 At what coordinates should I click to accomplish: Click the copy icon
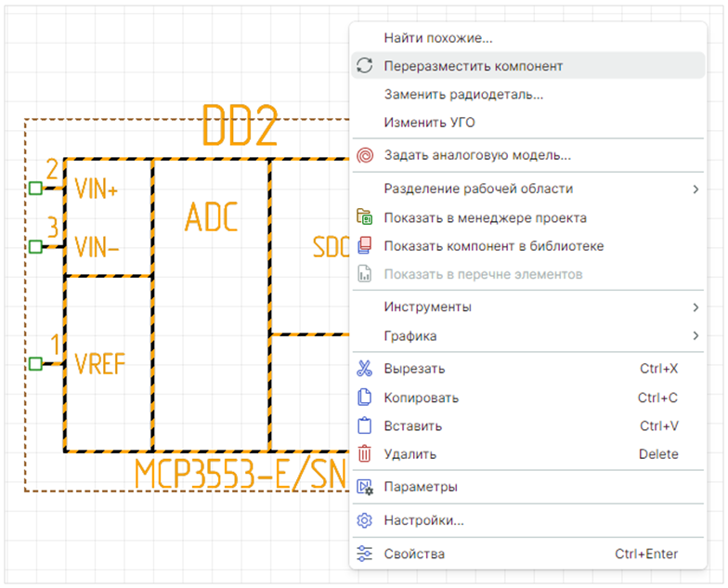point(365,398)
